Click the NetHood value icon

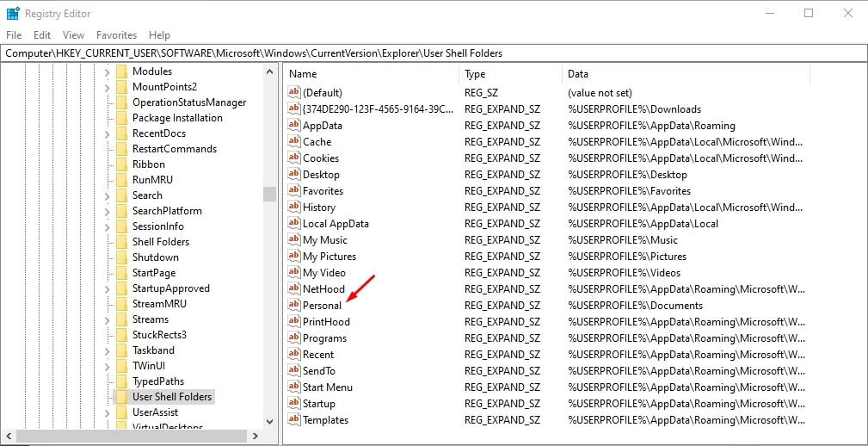[x=294, y=288]
